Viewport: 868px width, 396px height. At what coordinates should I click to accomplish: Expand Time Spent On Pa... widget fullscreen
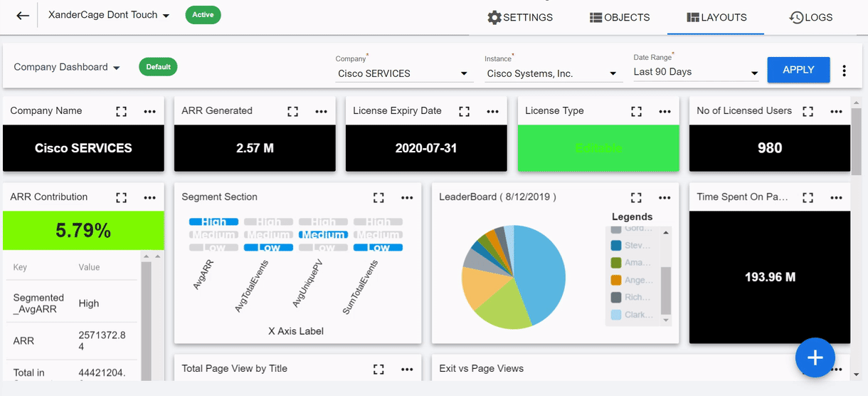[x=808, y=197]
